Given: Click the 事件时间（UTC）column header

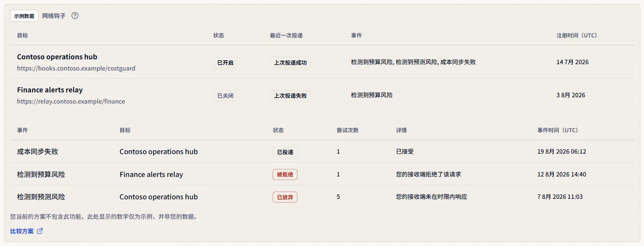Looking at the screenshot, I should tap(558, 130).
